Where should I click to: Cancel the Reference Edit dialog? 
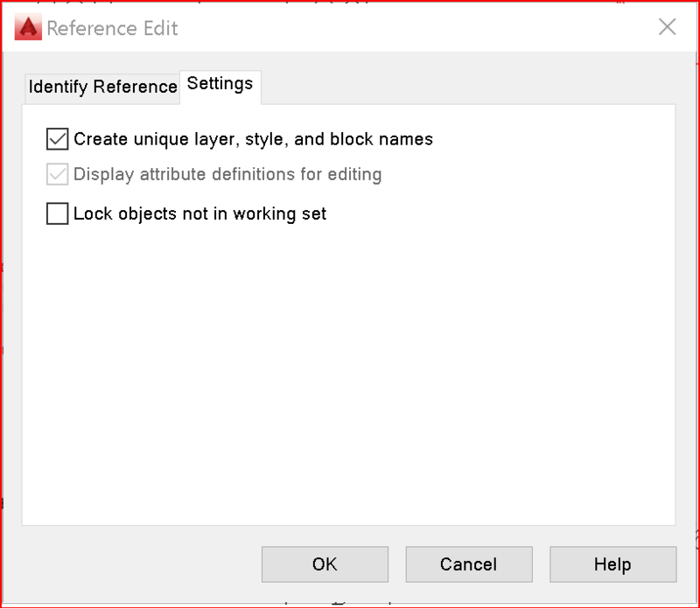pyautogui.click(x=469, y=563)
